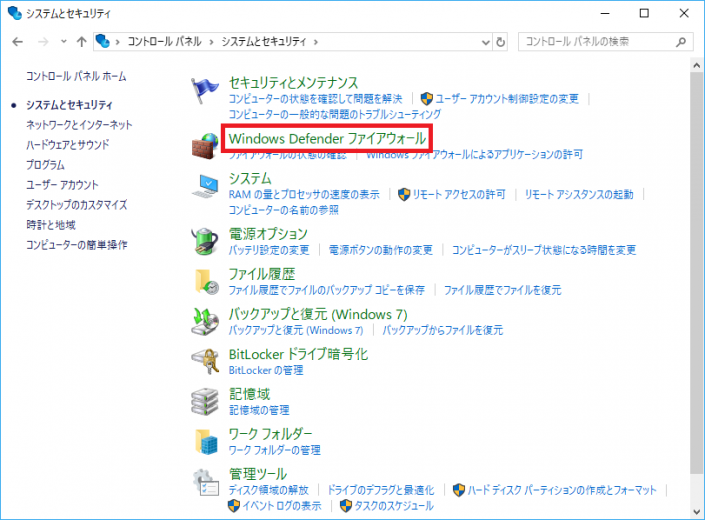
Task: Click the File History folder clock icon
Action: point(206,282)
